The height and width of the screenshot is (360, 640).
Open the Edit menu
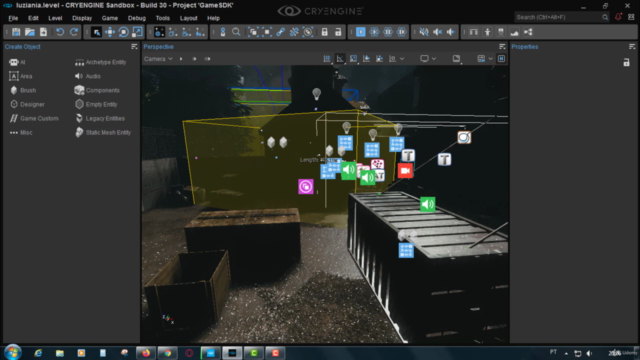(33, 18)
